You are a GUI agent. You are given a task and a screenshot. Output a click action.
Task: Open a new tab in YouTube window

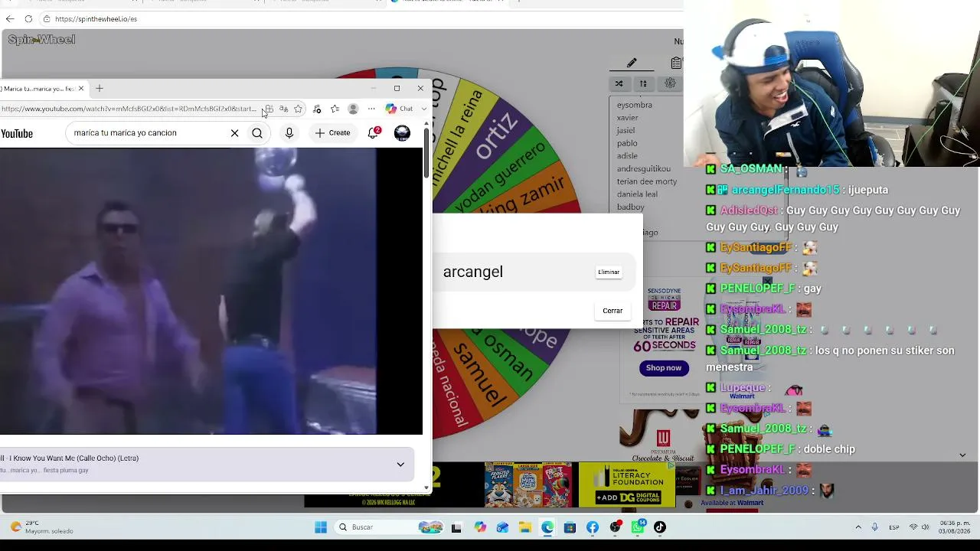pos(100,89)
